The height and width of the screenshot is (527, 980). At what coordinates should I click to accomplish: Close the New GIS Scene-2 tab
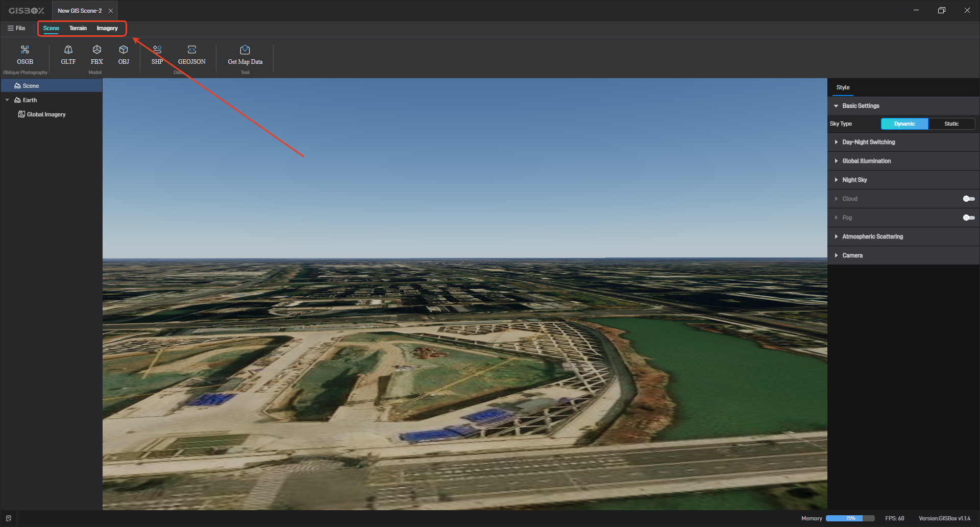111,11
